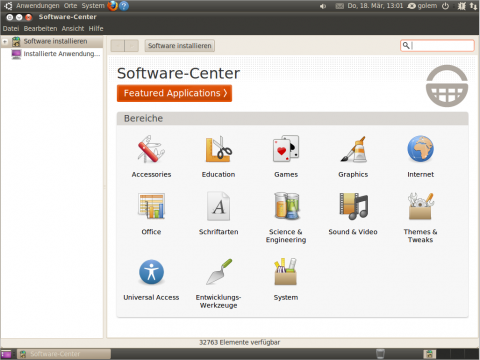Click the bug-shaped indicator in top panel
The width and height of the screenshot is (480, 360).
point(462,6)
